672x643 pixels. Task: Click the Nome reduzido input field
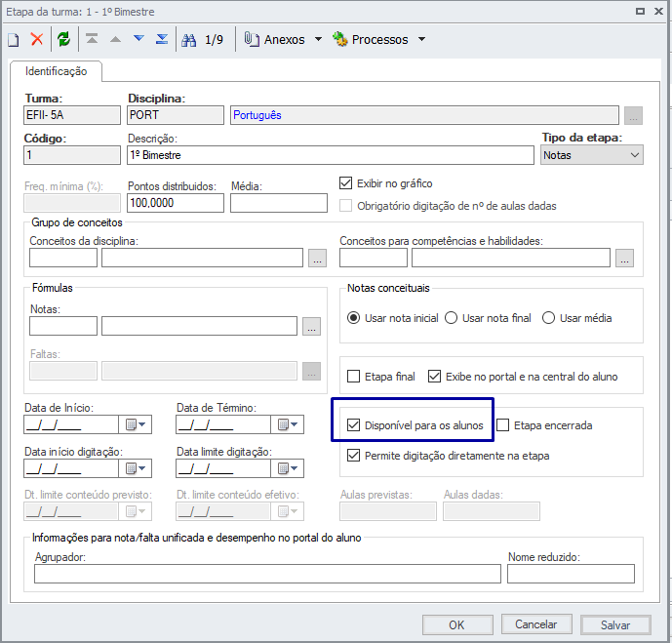571,574
